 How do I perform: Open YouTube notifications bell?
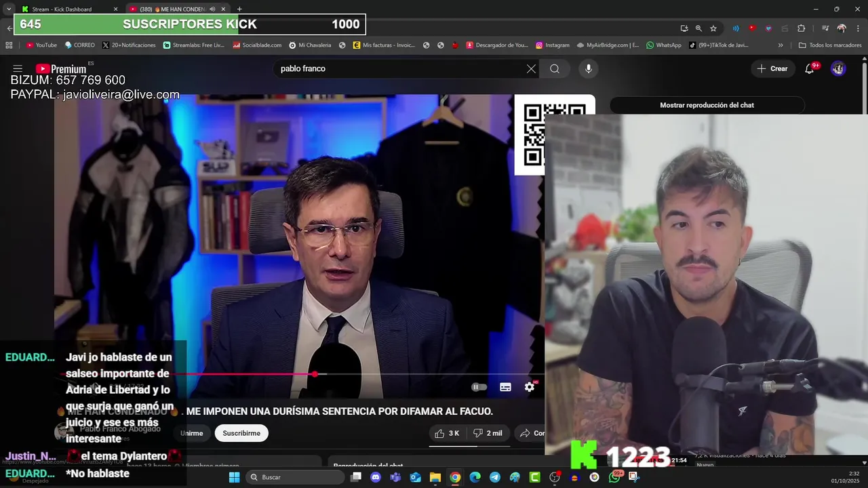[809, 68]
